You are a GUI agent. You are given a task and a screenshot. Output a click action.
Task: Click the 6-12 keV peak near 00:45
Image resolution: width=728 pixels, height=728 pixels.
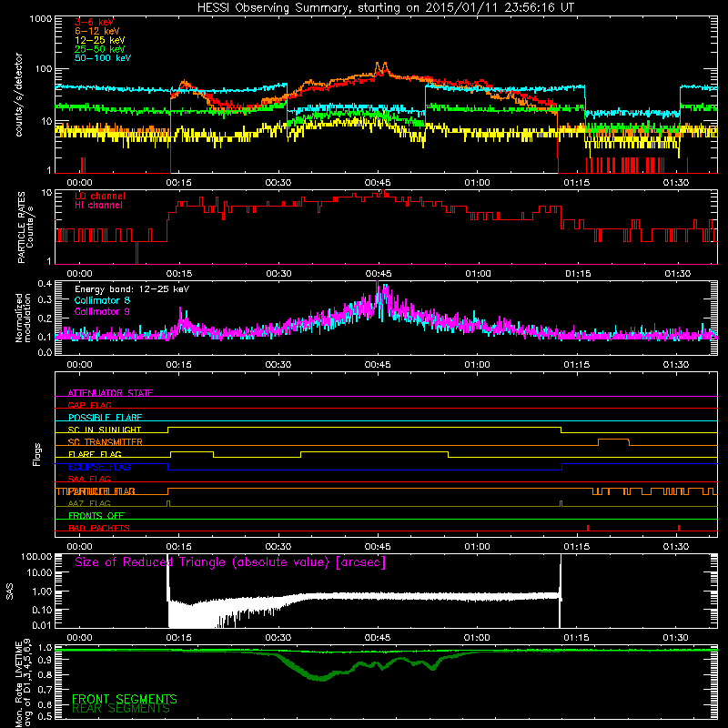click(380, 67)
